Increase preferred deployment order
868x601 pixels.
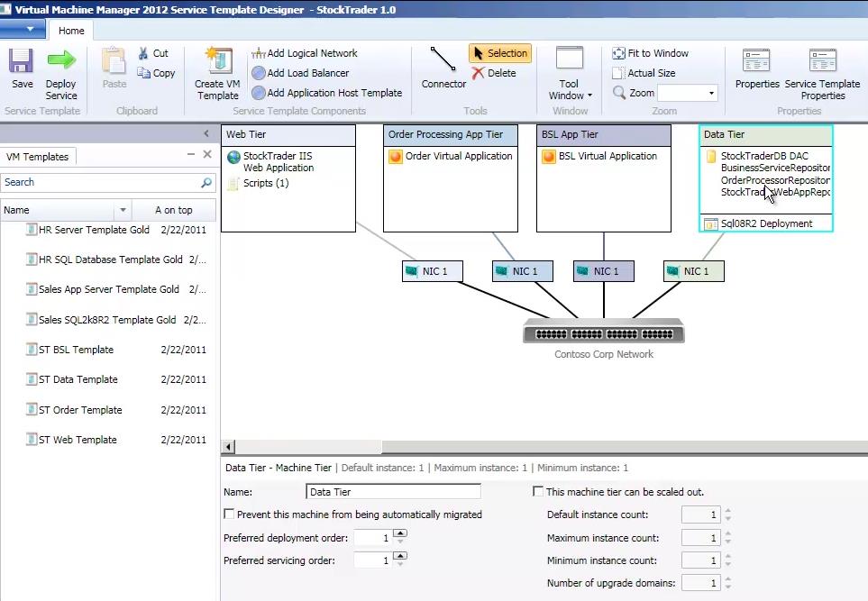(400, 533)
